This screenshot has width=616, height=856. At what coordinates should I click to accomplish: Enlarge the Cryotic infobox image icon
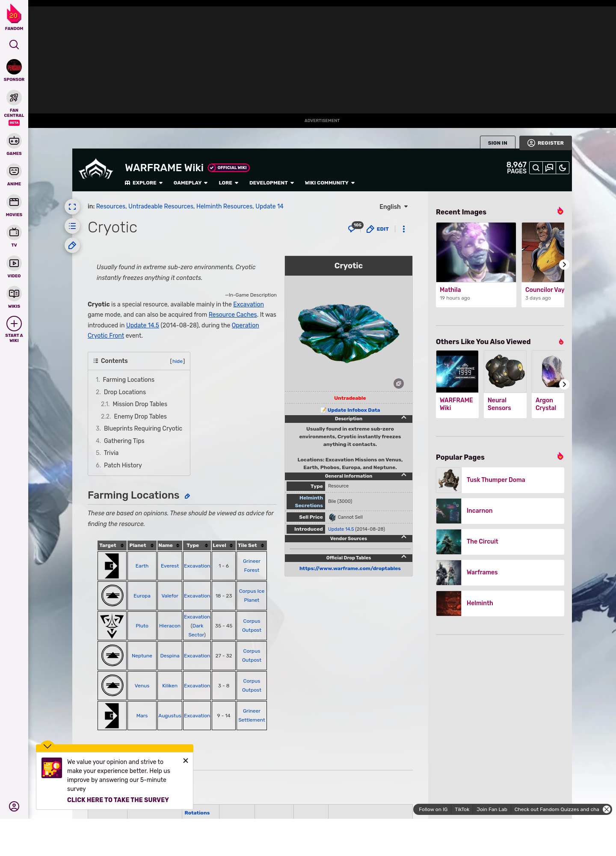pyautogui.click(x=399, y=383)
